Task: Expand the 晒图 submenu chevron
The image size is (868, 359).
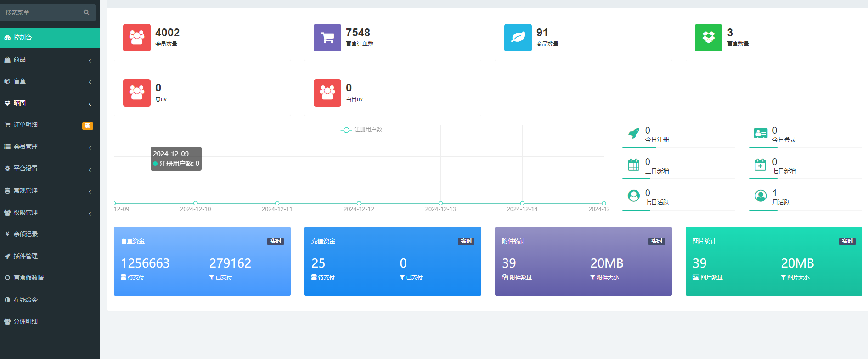Action: 90,104
